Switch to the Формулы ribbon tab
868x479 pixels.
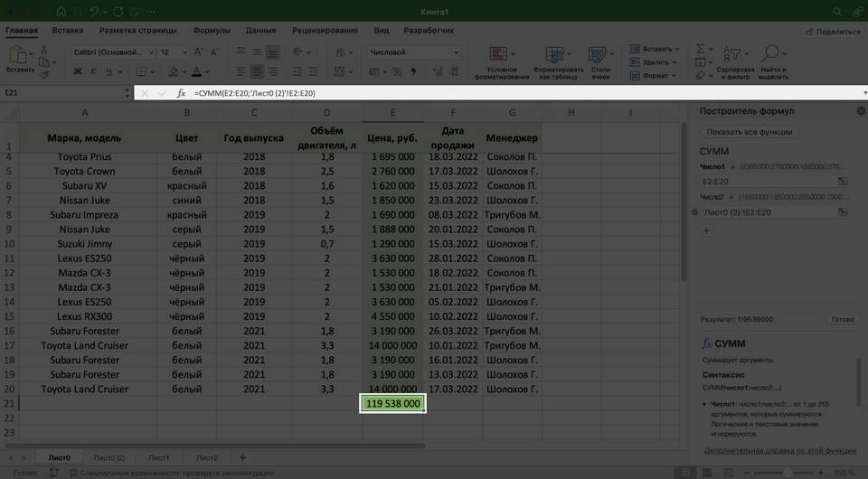click(212, 31)
